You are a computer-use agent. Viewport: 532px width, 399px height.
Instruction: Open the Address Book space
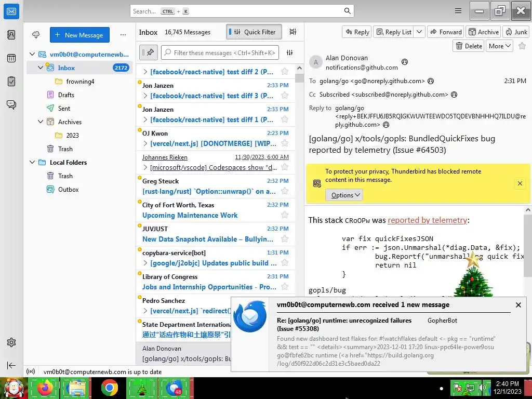[11, 35]
